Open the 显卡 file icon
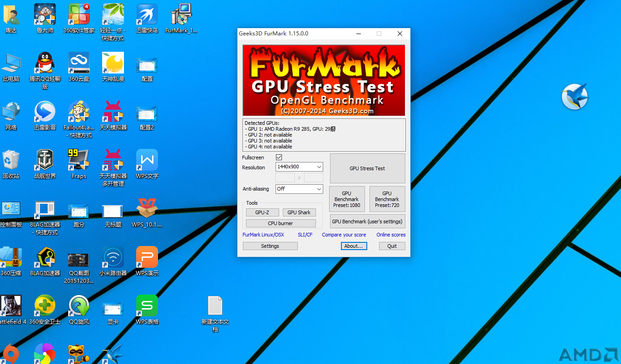Image resolution: width=621 pixels, height=364 pixels. point(113,309)
